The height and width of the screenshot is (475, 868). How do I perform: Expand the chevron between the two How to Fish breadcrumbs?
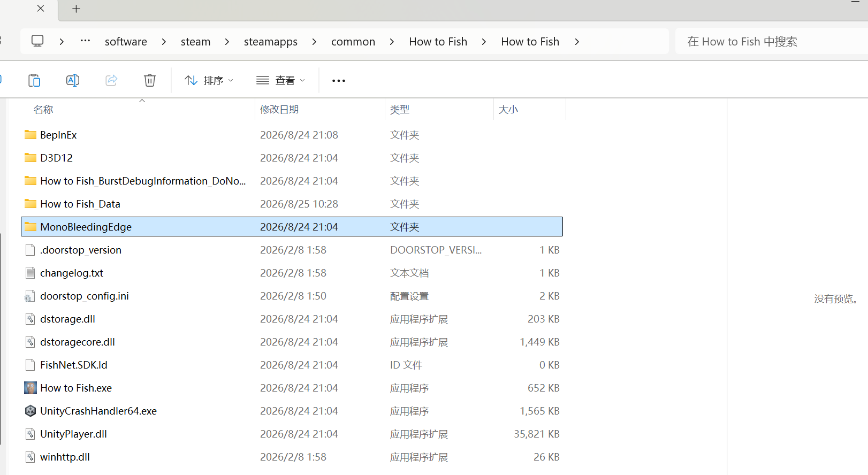click(484, 41)
